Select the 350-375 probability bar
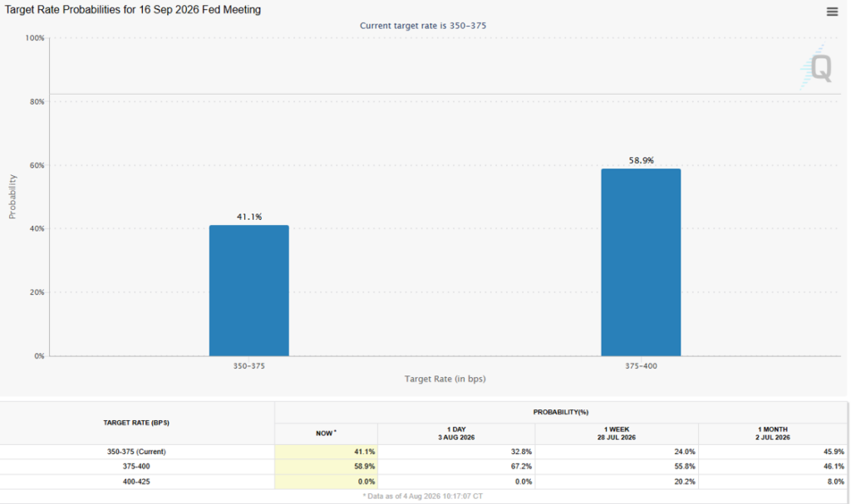 click(x=249, y=291)
